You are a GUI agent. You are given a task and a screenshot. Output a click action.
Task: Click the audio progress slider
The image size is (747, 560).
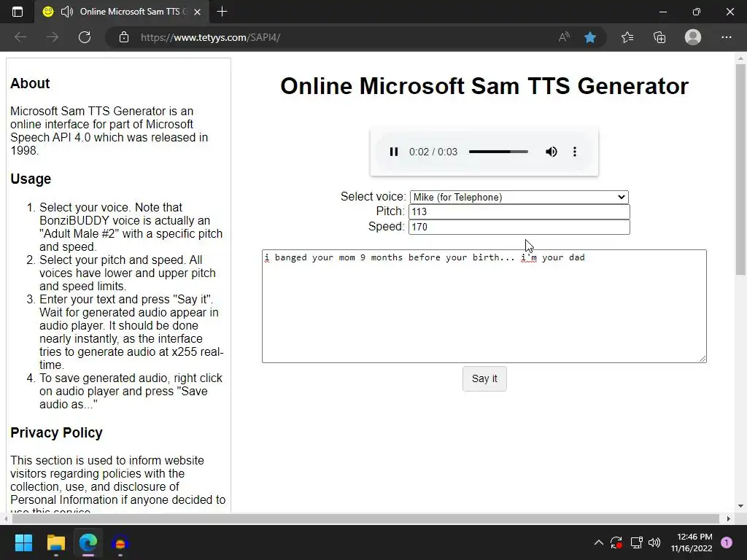pyautogui.click(x=498, y=152)
